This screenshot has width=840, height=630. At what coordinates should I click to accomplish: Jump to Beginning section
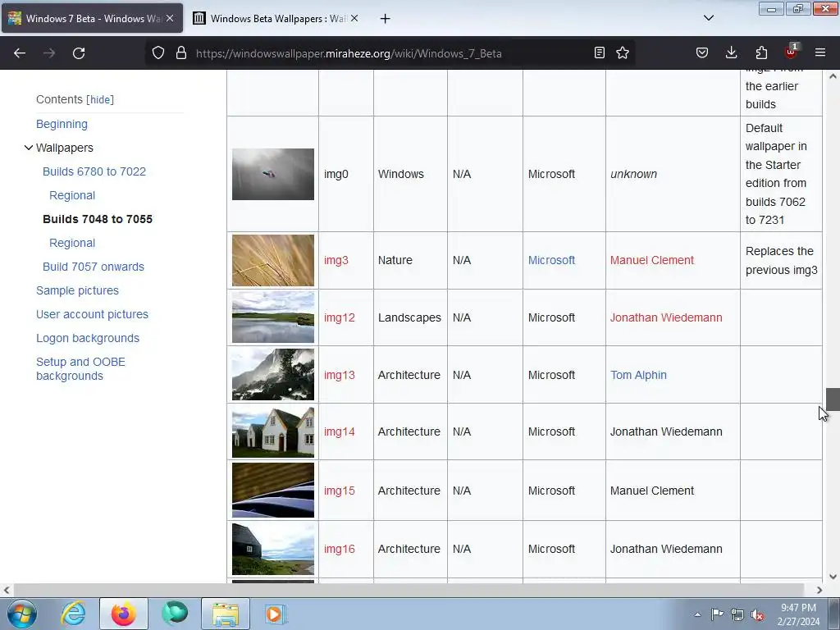coord(62,124)
